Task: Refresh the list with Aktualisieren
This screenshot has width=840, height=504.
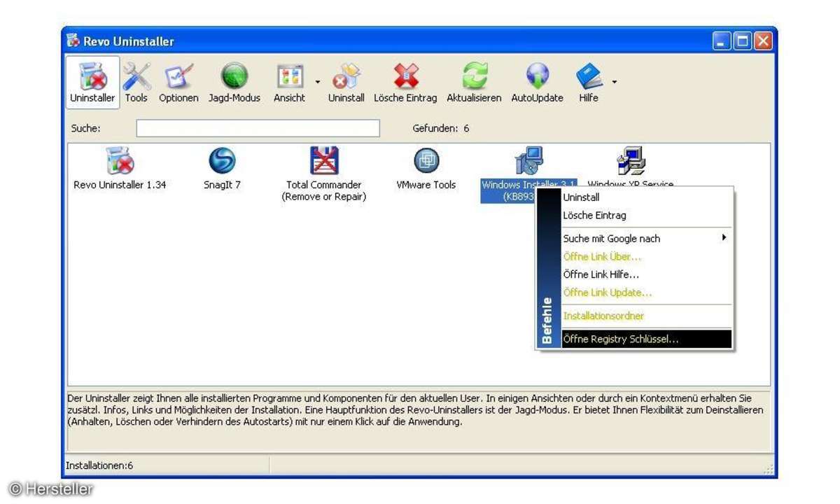Action: pos(474,82)
